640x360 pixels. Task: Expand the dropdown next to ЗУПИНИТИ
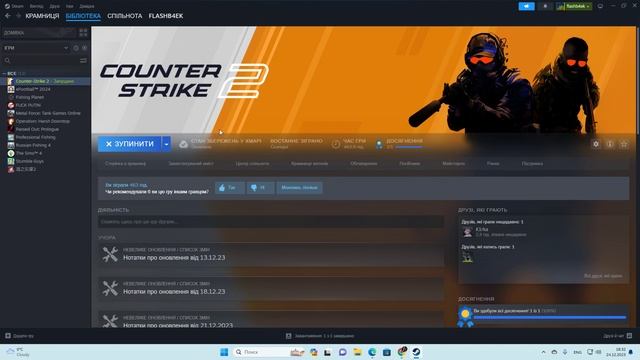166,144
